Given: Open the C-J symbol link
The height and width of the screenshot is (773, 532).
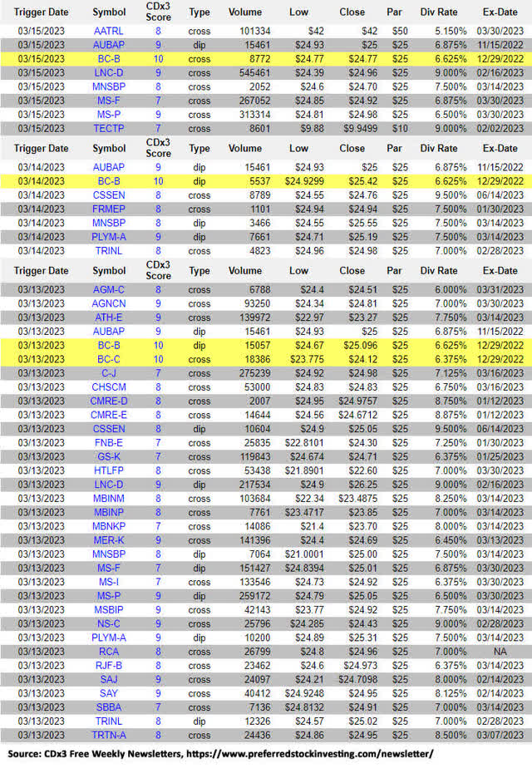Looking at the screenshot, I should (108, 373).
